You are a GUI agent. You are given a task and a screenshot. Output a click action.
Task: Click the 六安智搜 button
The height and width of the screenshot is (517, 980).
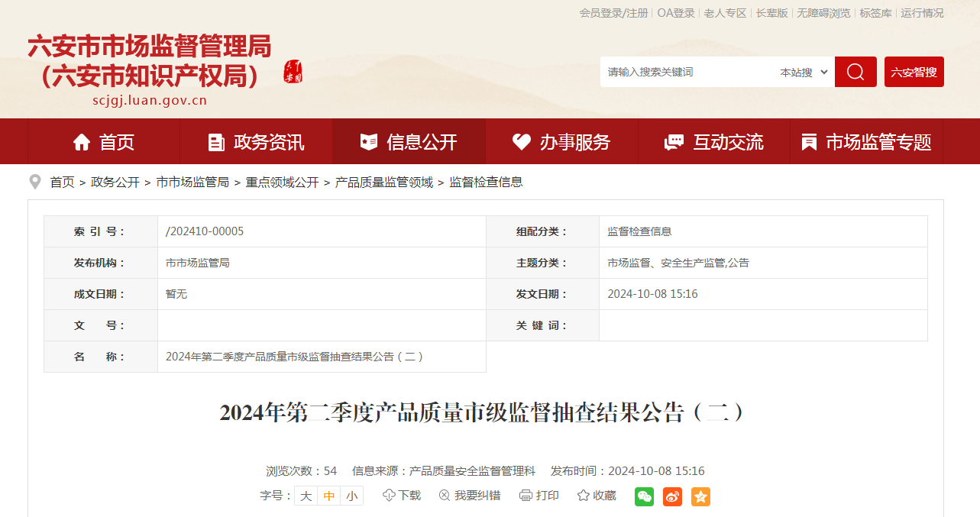coord(914,72)
